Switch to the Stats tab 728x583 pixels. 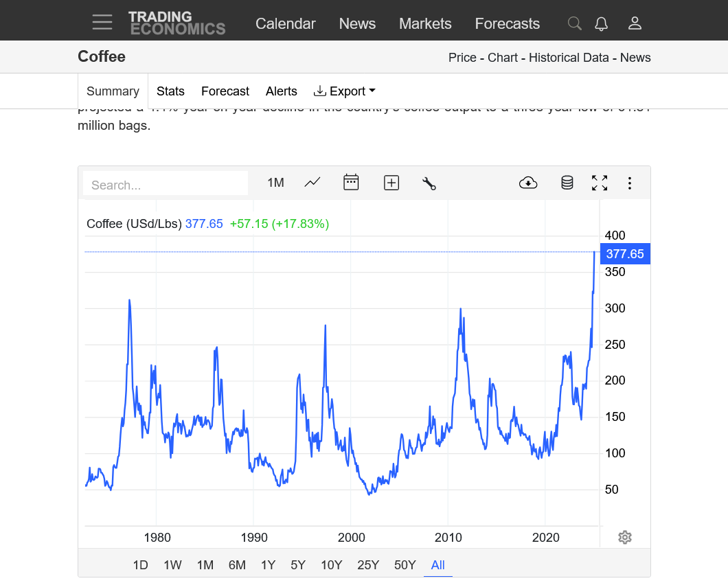coord(170,91)
